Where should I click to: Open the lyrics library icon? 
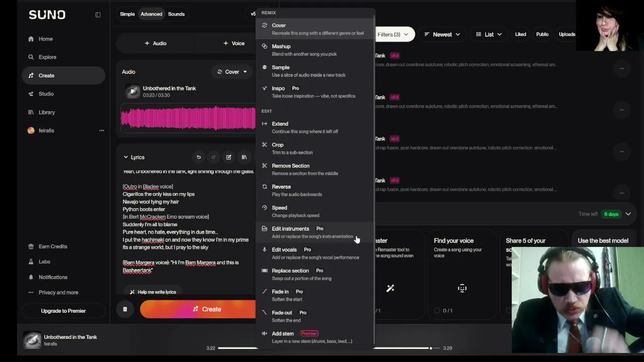click(x=244, y=157)
